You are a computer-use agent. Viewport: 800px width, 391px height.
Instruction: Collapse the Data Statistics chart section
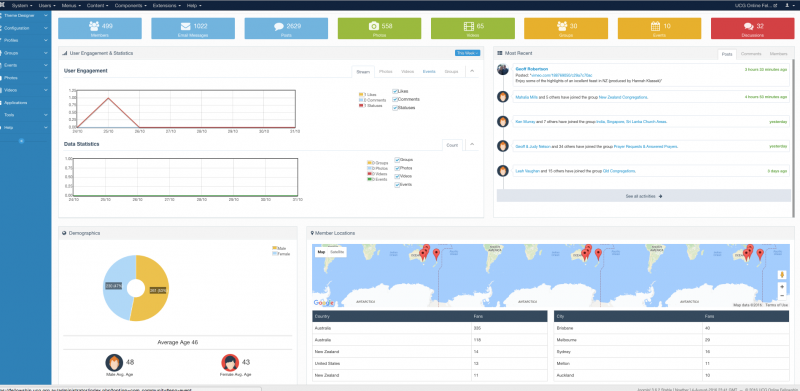tap(472, 144)
